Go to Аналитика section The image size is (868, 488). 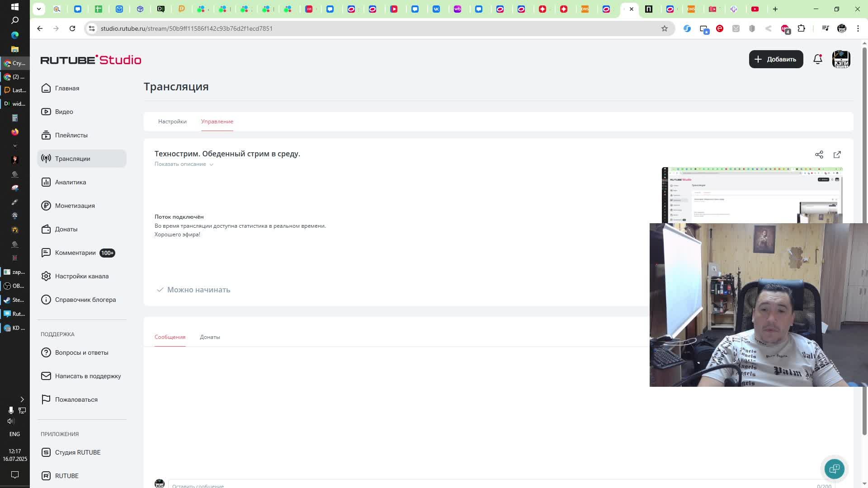[x=70, y=182]
